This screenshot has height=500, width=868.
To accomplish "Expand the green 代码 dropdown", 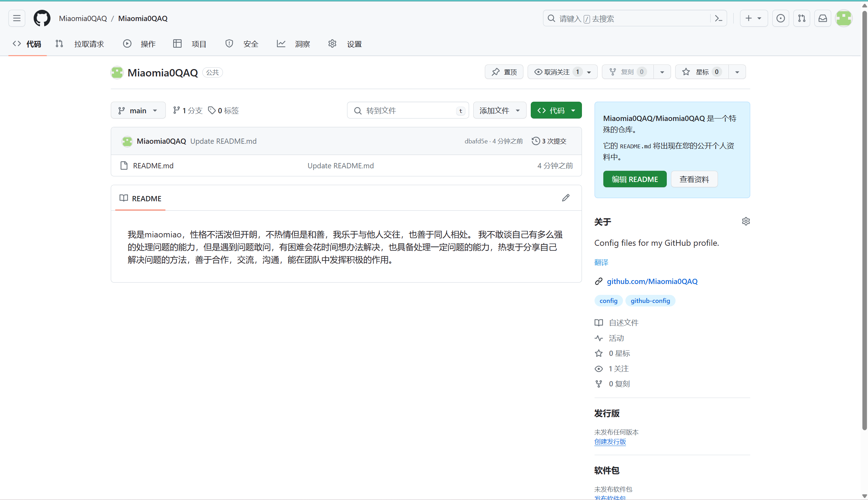I will click(556, 110).
